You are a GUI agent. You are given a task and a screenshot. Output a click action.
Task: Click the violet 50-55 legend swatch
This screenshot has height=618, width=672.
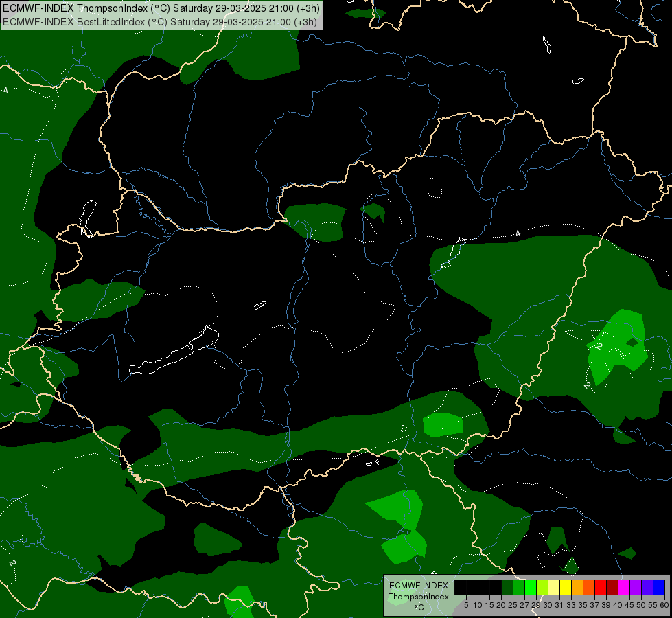coord(647,587)
